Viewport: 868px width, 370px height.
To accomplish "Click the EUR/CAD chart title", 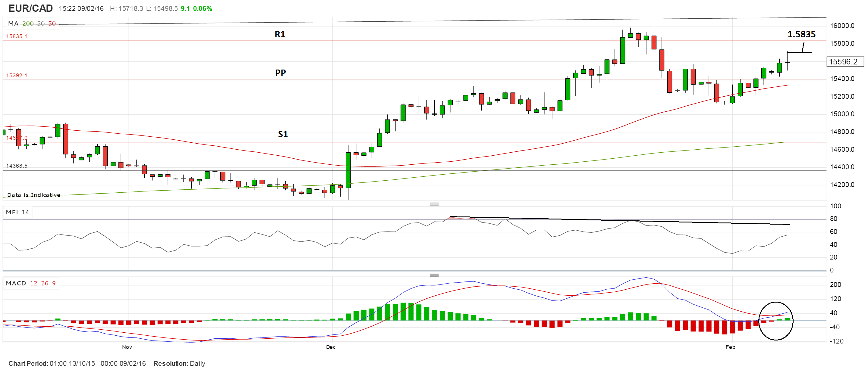I will (x=30, y=8).
